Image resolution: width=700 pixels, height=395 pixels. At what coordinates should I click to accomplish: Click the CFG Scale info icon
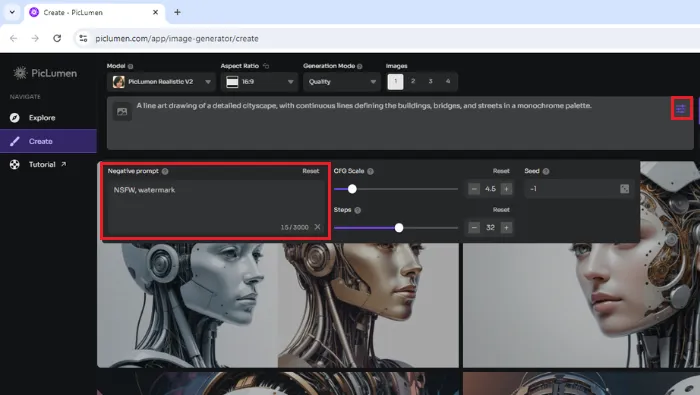tap(370, 171)
